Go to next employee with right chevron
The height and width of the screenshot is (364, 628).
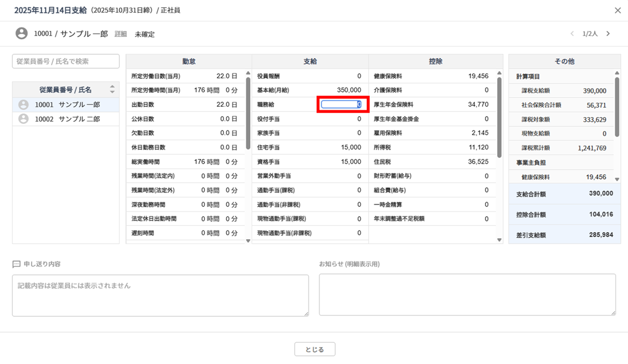[608, 34]
